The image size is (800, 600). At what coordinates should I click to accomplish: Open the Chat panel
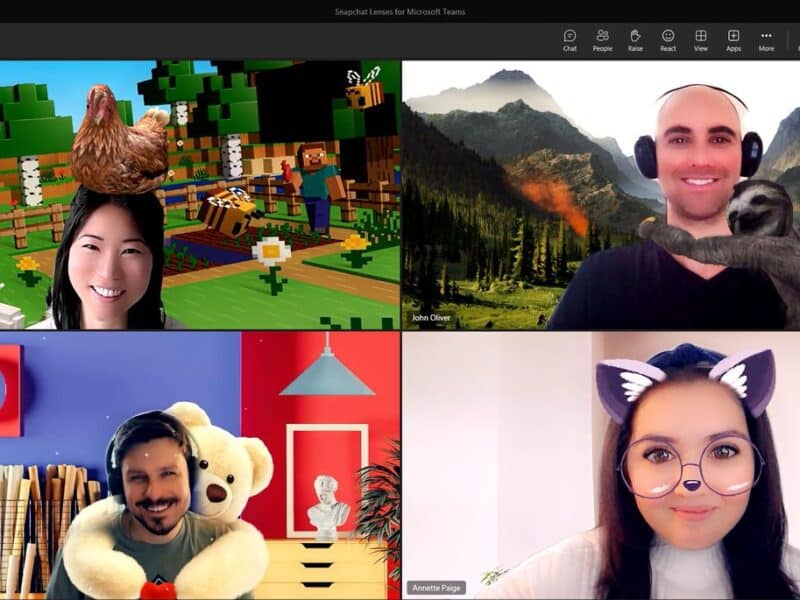pyautogui.click(x=570, y=40)
